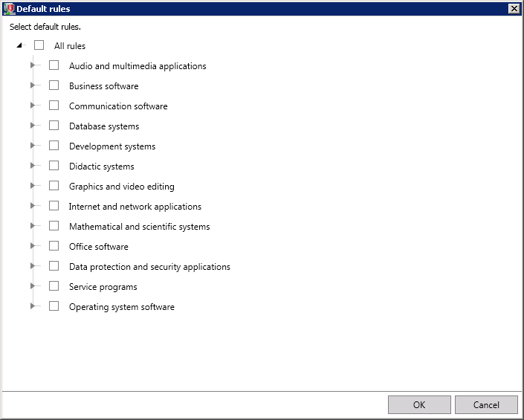The image size is (524, 420).
Task: Close the Default rules dialog
Action: pos(514,9)
